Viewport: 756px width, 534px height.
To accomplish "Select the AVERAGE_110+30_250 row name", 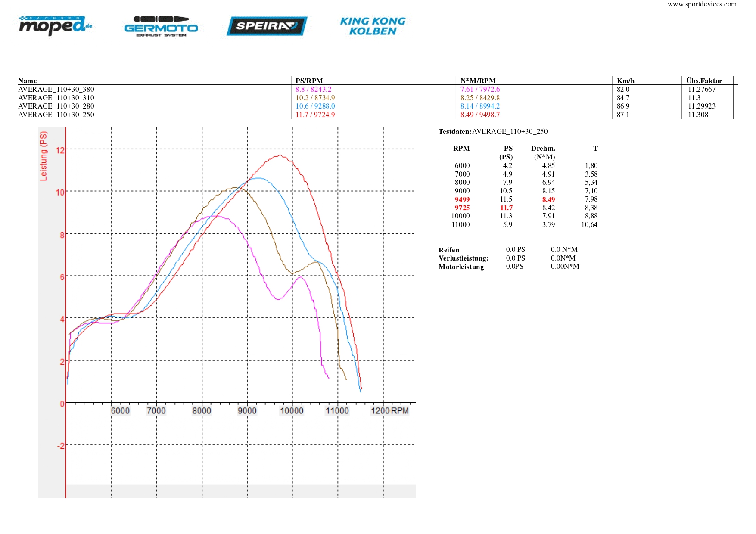I will click(x=56, y=115).
